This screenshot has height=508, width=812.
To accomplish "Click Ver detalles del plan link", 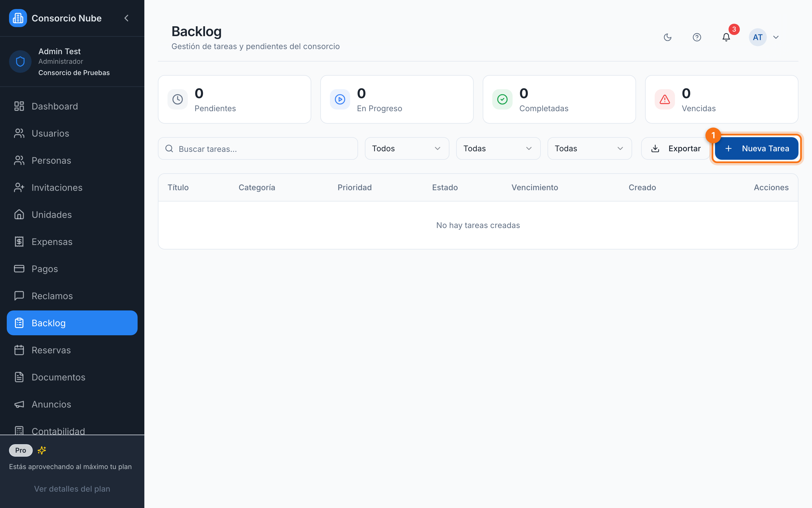I will tap(72, 489).
